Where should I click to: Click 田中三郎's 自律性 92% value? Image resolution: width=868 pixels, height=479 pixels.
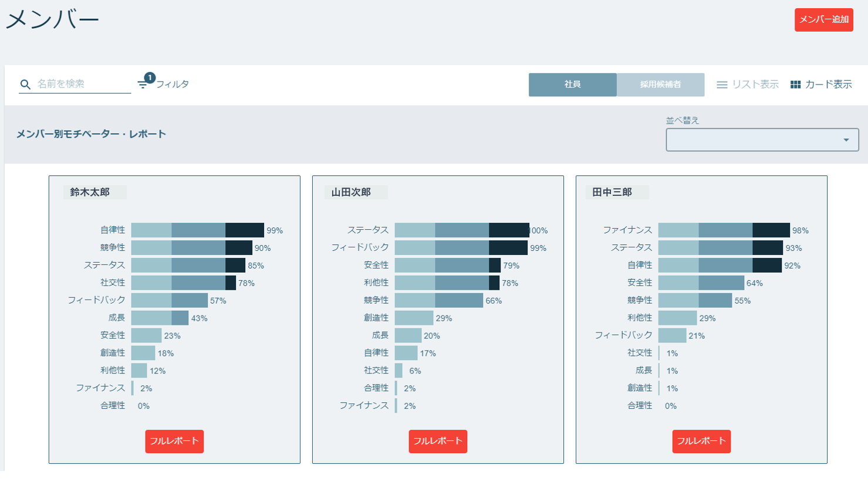pyautogui.click(x=792, y=266)
